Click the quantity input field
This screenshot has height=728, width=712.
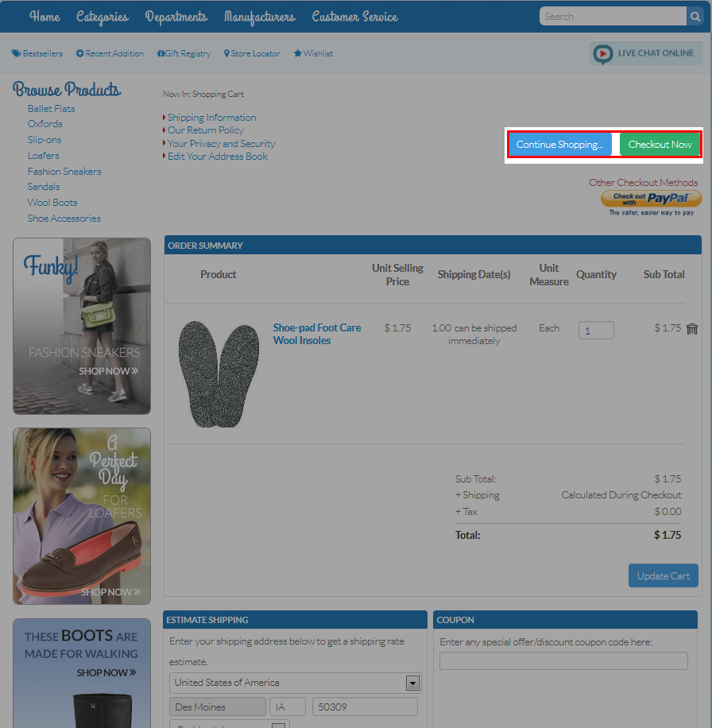[x=596, y=330]
